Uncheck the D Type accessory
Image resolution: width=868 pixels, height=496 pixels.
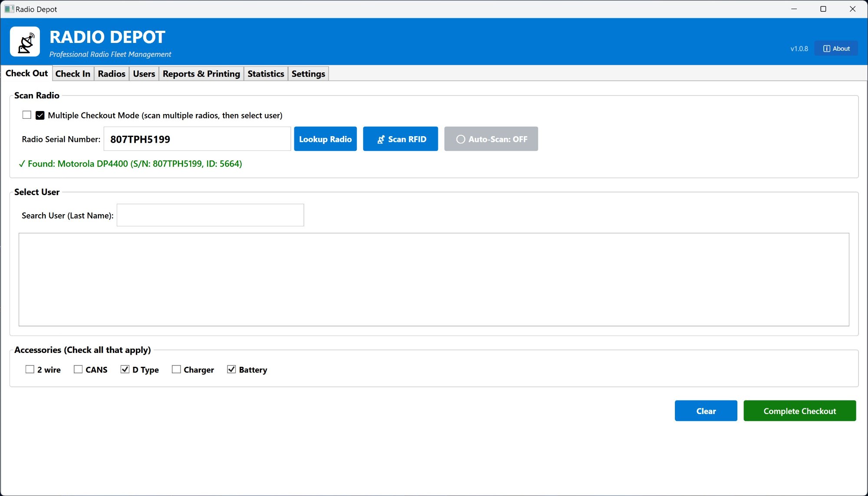(125, 369)
